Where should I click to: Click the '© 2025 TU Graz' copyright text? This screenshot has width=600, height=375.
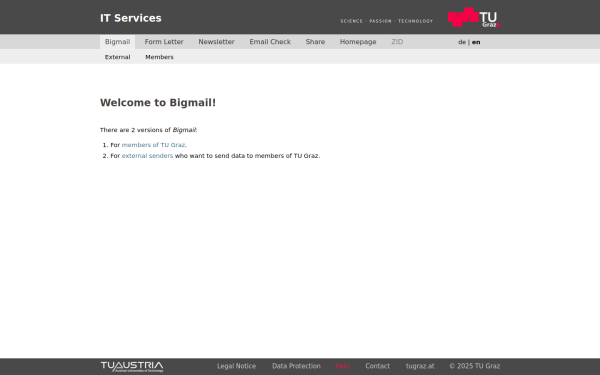[474, 366]
